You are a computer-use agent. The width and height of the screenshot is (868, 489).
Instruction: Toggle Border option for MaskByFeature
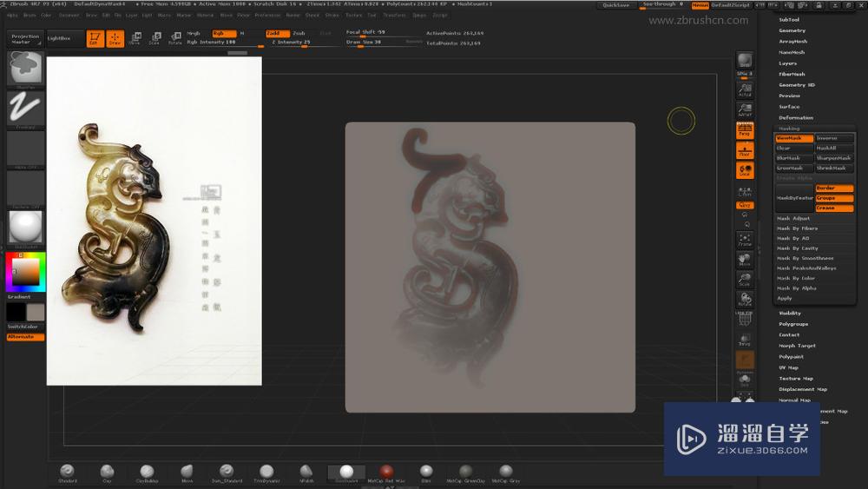point(834,188)
